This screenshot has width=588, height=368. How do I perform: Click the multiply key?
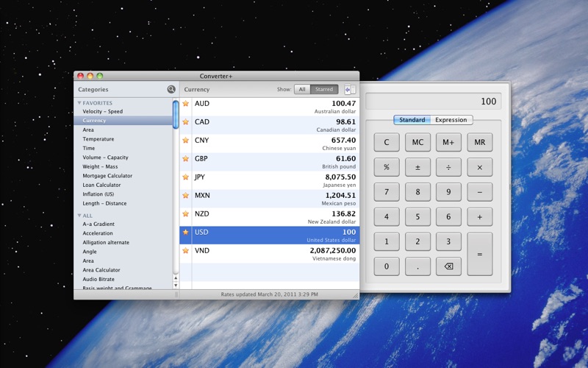[x=480, y=167]
